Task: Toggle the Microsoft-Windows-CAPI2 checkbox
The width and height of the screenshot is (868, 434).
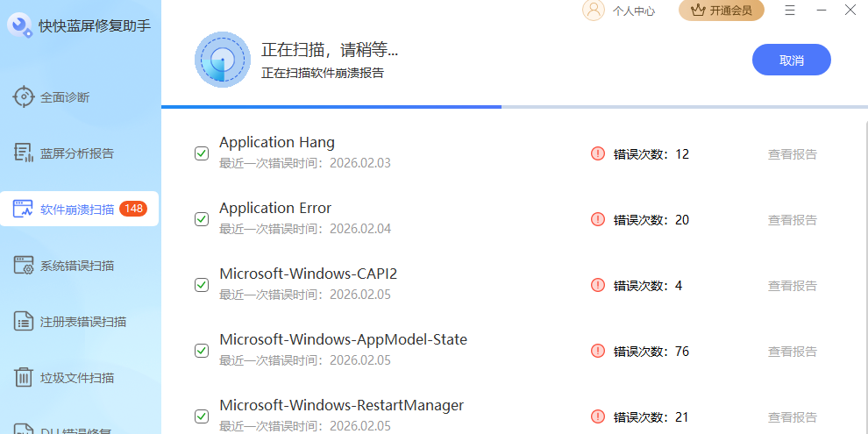Action: [x=202, y=285]
